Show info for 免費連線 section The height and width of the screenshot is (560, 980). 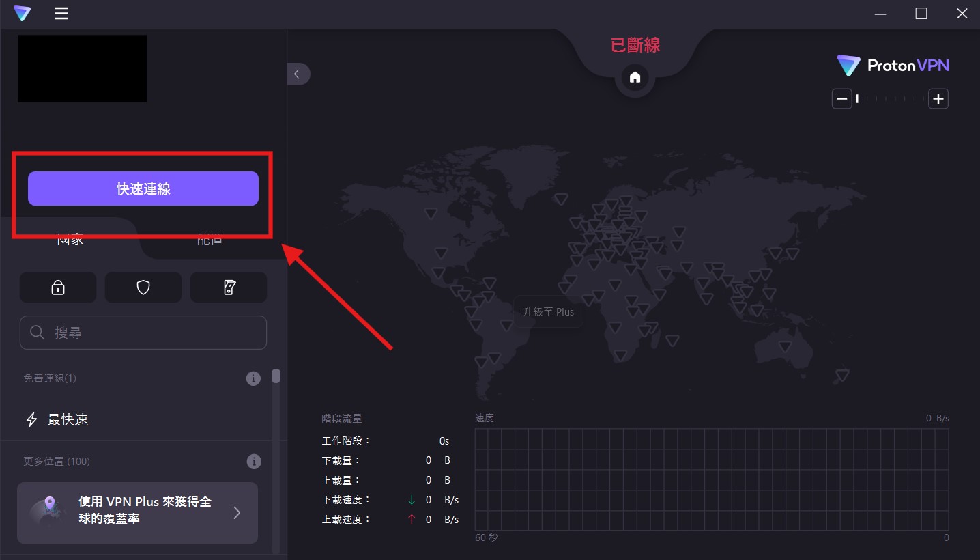pyautogui.click(x=253, y=378)
